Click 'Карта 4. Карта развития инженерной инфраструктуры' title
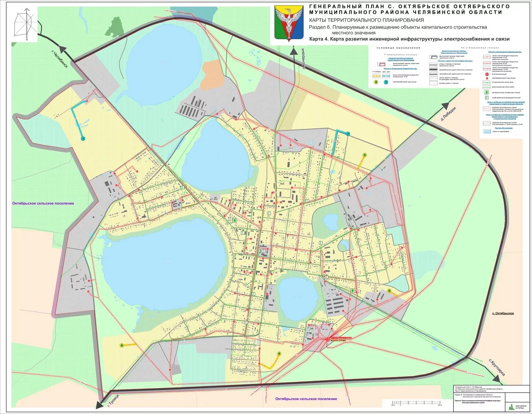The image size is (532, 414). (x=409, y=39)
